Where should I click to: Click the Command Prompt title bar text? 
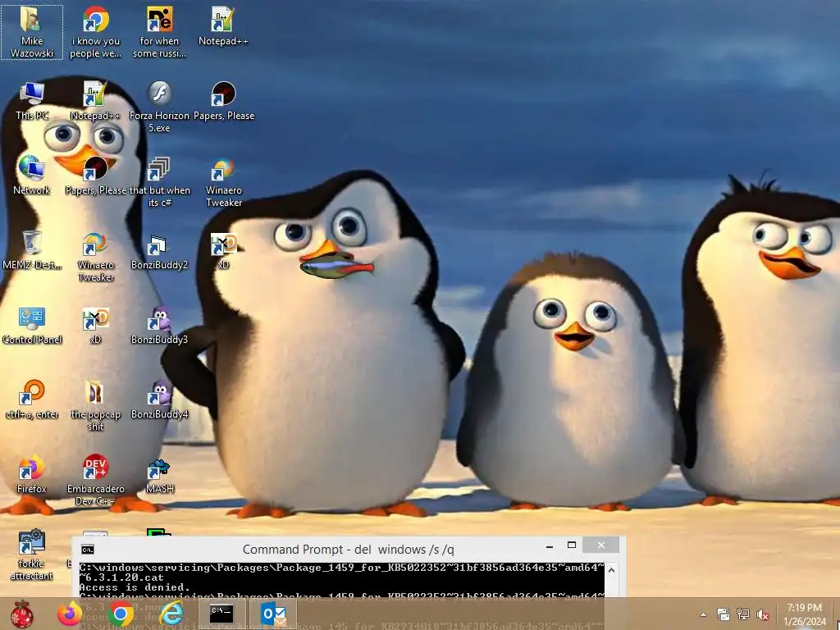(x=348, y=550)
